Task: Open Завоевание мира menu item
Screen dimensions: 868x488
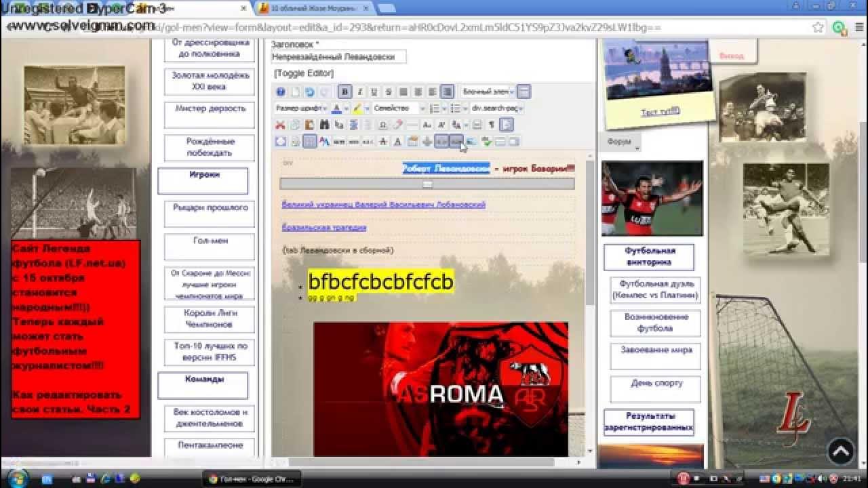Action: click(x=655, y=356)
